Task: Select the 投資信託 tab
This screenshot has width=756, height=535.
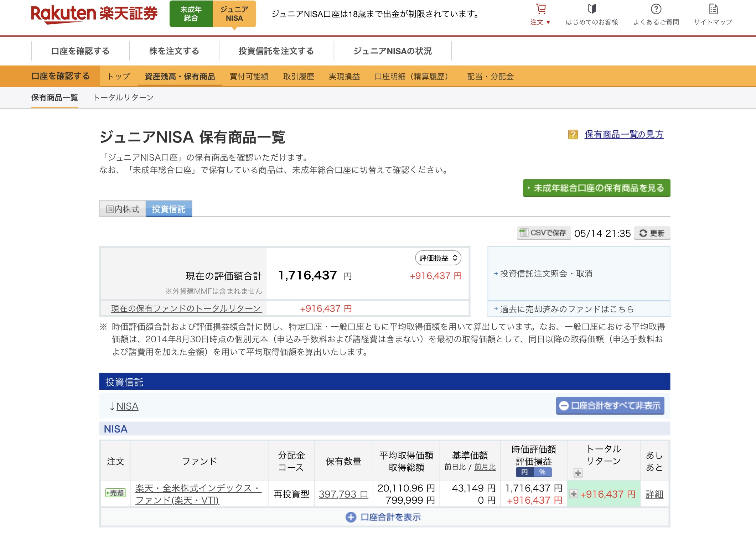Action: point(169,209)
